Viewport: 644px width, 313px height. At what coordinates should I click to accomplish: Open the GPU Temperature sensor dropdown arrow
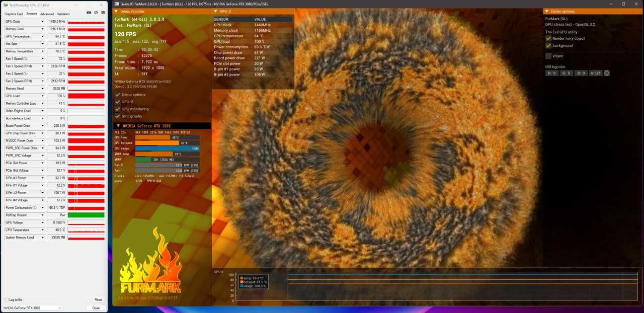pos(43,37)
